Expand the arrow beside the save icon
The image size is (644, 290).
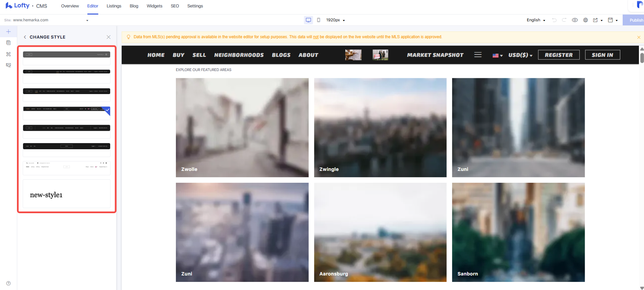(617, 20)
